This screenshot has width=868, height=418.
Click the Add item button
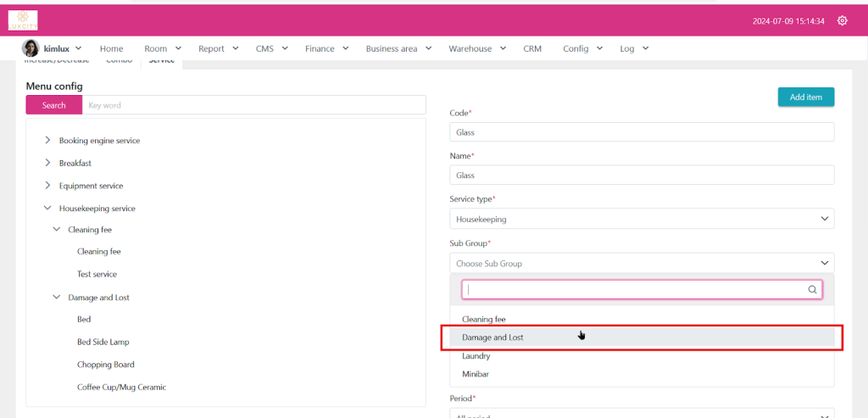[805, 98]
